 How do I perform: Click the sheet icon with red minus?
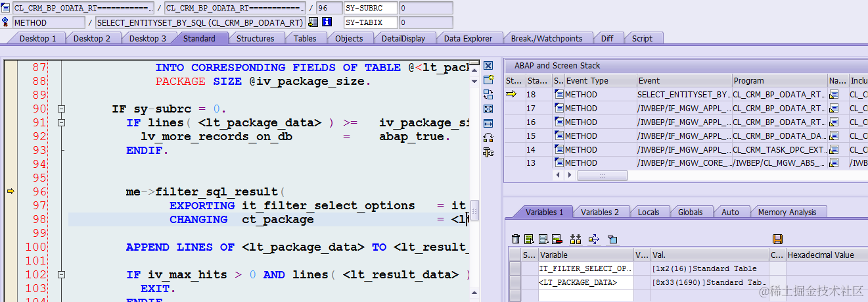pos(557,239)
